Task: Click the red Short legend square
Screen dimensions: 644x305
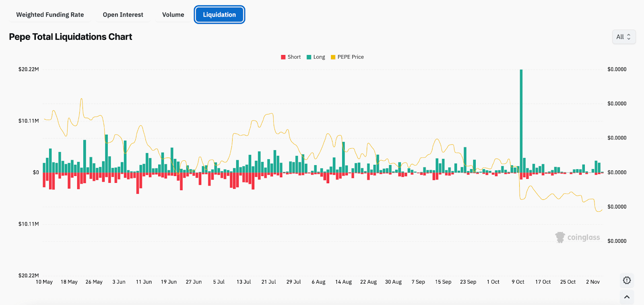Action: (283, 57)
